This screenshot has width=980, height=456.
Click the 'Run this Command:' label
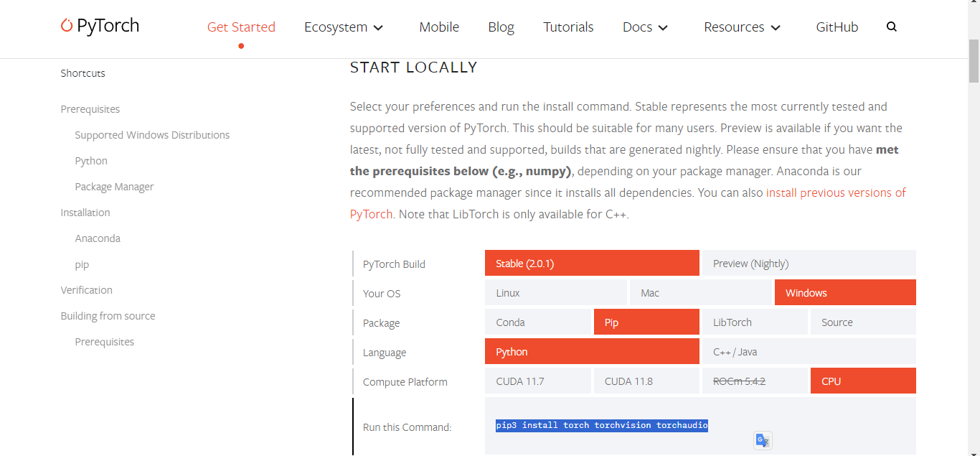407,427
